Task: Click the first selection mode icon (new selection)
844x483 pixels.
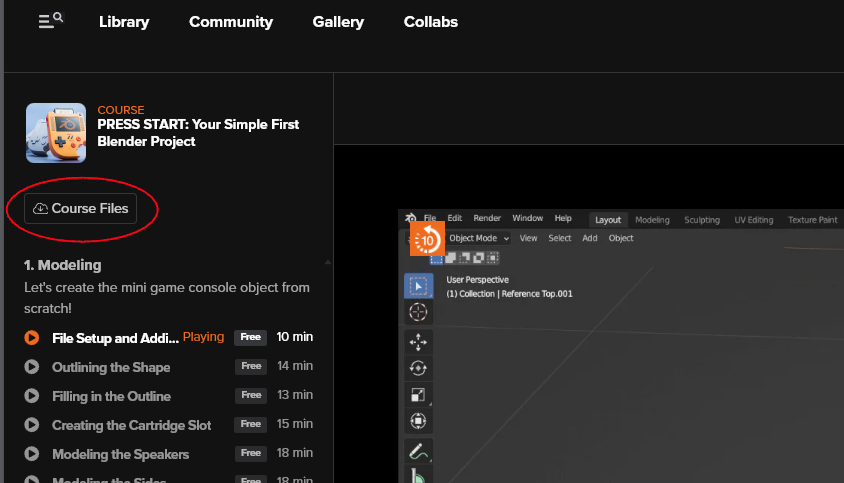Action: tap(436, 258)
